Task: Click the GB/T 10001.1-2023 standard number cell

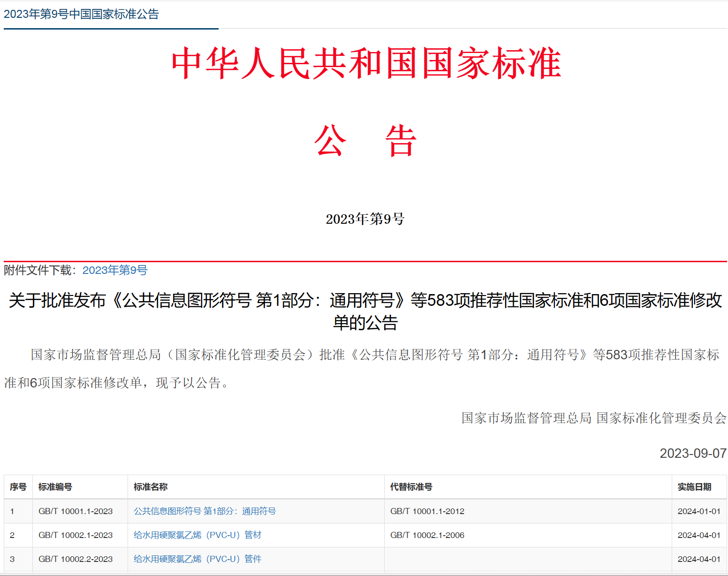Action: tap(76, 511)
